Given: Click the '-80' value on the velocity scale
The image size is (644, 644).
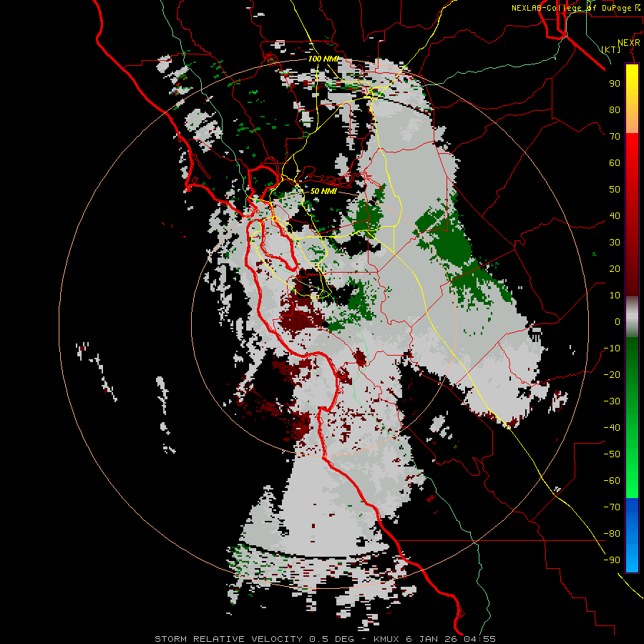Looking at the screenshot, I should (x=612, y=534).
